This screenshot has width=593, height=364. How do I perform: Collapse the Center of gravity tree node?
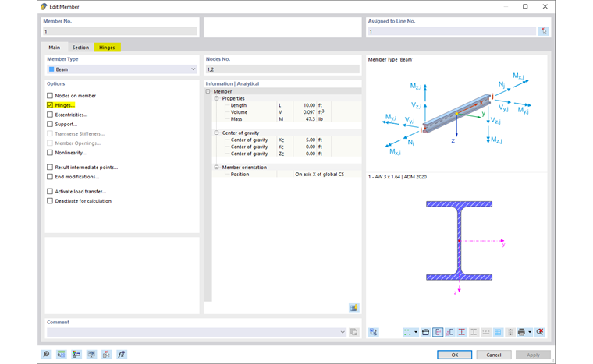click(x=217, y=133)
